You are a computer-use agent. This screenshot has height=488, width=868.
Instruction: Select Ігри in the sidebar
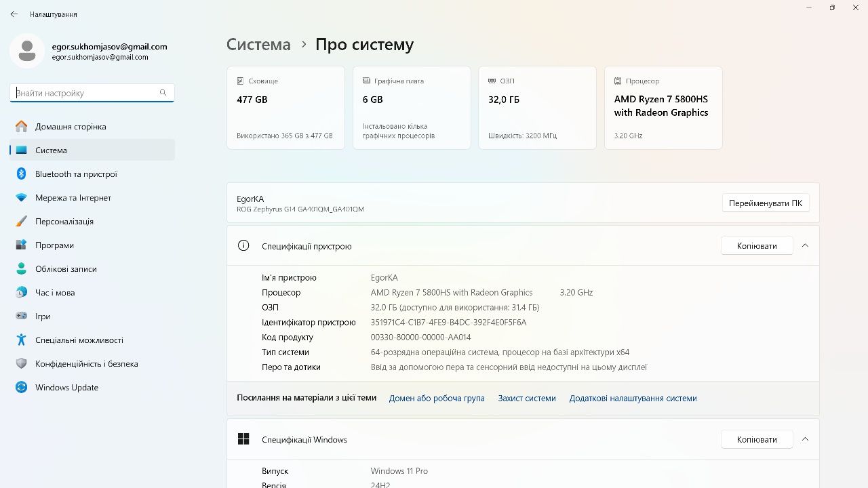click(92, 317)
